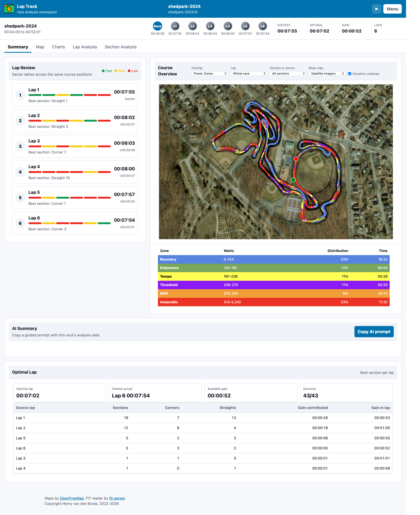Click the Copy AI prompt button
This screenshot has width=420, height=515.
374,332
